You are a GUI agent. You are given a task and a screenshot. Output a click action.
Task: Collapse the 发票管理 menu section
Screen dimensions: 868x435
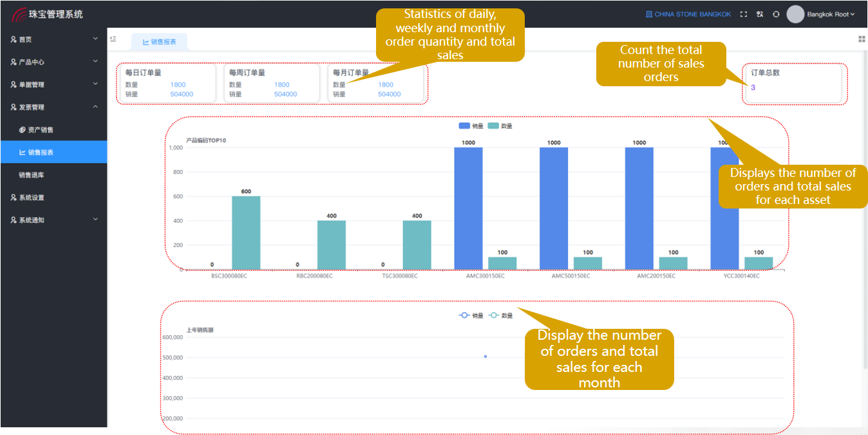[x=39, y=106]
